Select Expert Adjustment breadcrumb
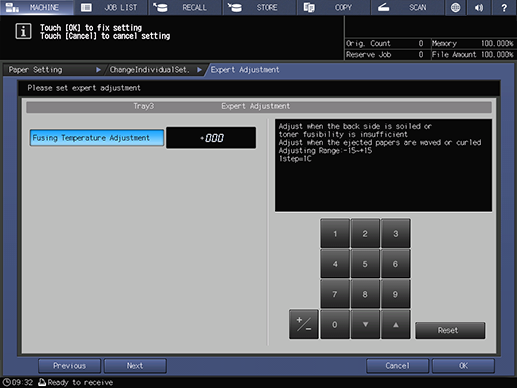Screen dimensions: 517x388 point(245,70)
